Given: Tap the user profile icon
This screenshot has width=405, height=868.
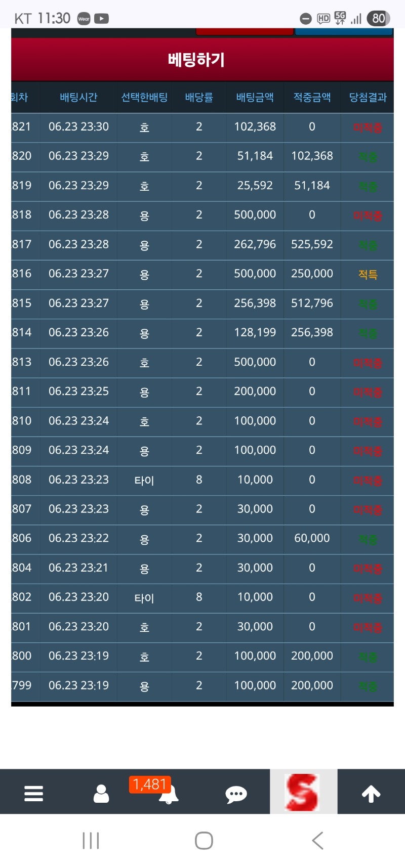Looking at the screenshot, I should coord(101,793).
